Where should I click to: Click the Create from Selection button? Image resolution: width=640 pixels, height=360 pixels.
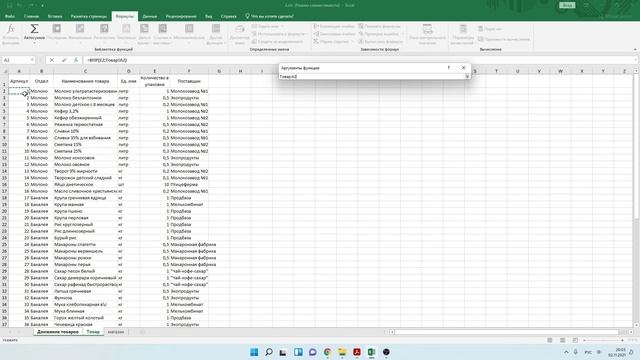pyautogui.click(x=277, y=41)
